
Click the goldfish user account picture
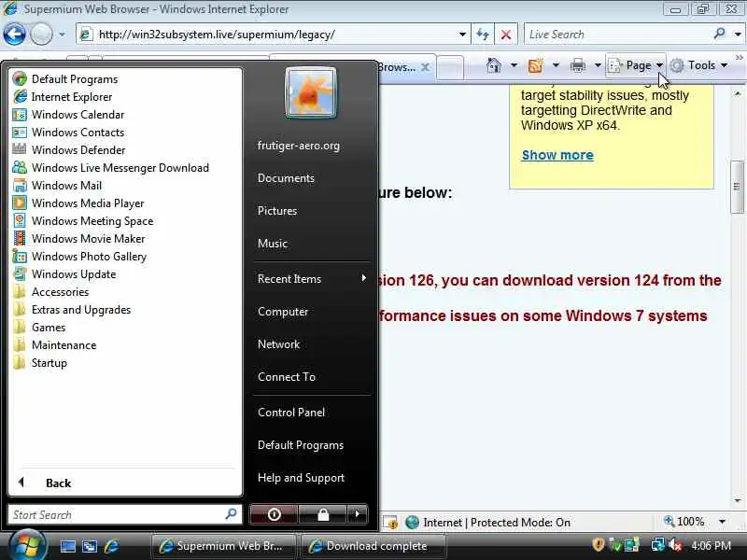(x=311, y=92)
